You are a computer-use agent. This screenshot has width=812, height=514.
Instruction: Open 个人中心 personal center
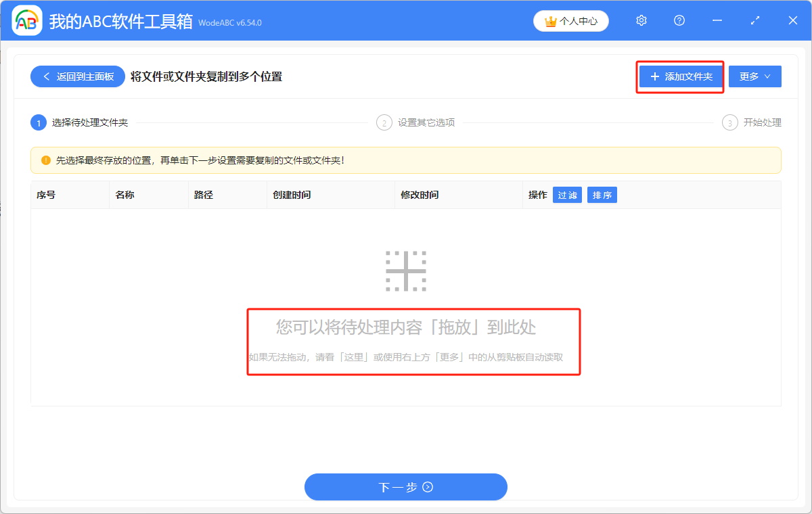[570, 21]
